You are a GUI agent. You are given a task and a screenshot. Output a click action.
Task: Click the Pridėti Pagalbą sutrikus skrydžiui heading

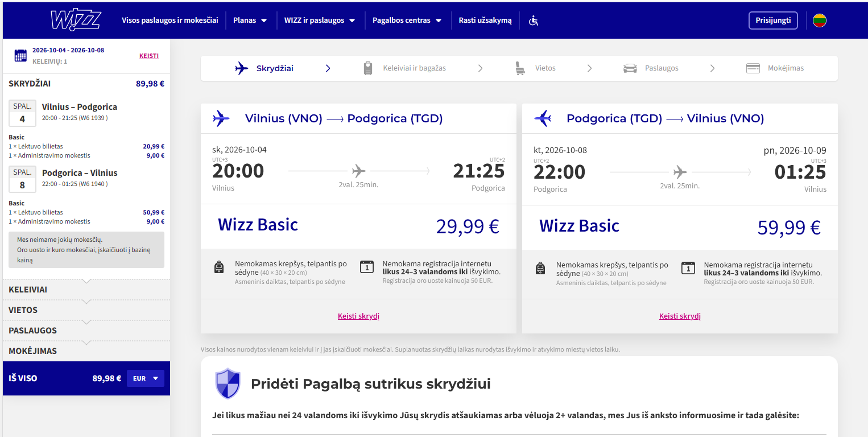[371, 384]
